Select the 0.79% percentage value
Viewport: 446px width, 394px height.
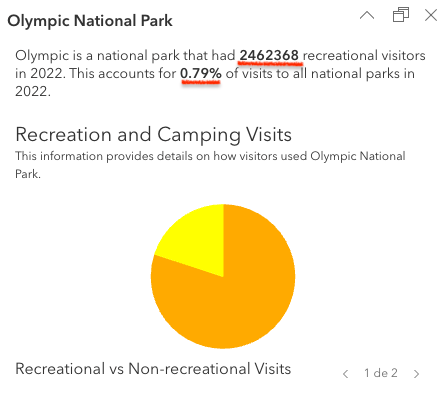tap(201, 73)
